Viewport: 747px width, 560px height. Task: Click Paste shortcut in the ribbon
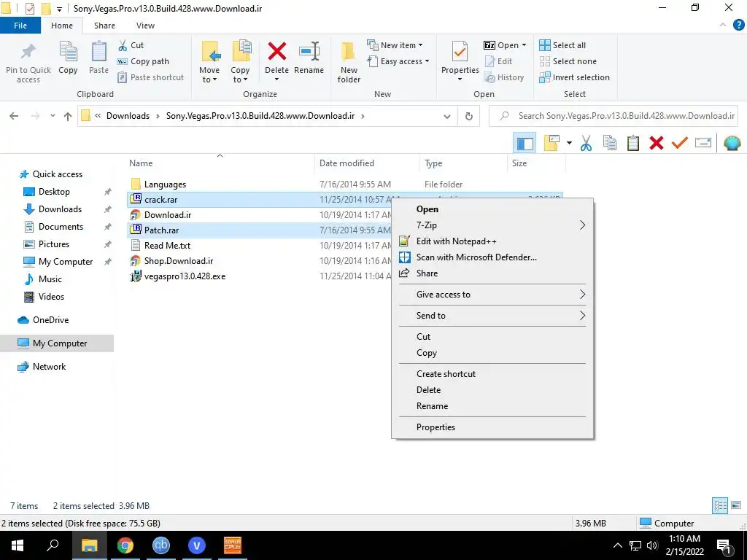click(150, 77)
